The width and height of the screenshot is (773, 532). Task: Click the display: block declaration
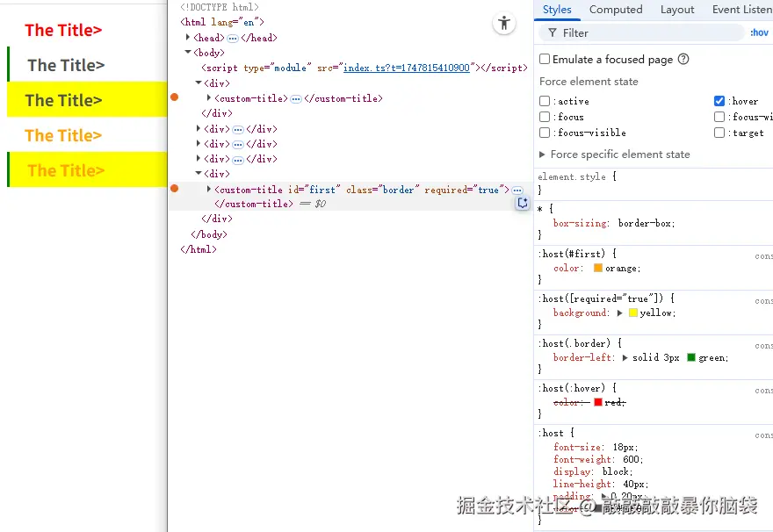coord(593,472)
